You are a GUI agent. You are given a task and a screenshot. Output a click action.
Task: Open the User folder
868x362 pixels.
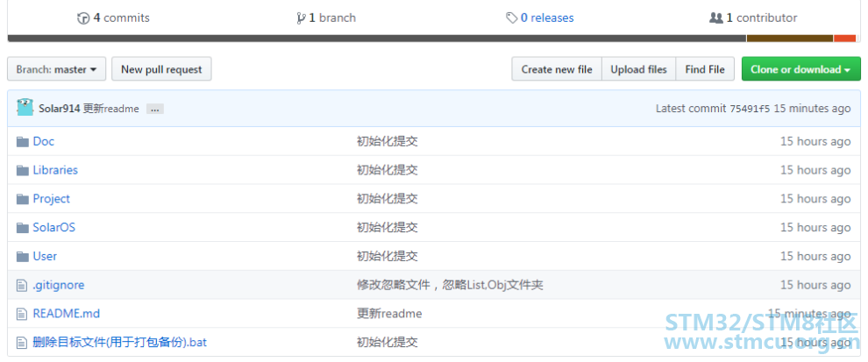(x=45, y=256)
